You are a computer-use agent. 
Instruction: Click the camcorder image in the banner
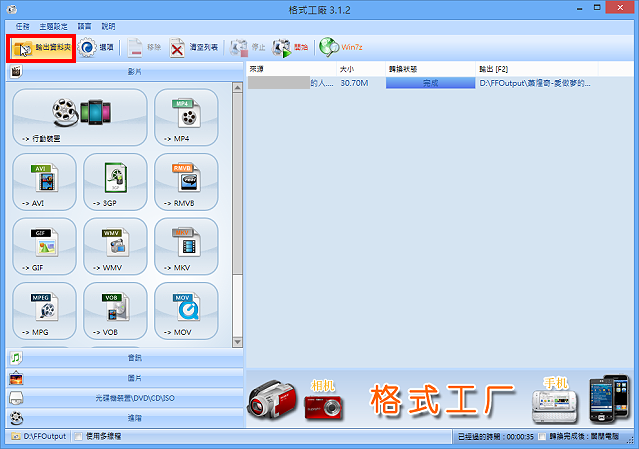tap(272, 400)
